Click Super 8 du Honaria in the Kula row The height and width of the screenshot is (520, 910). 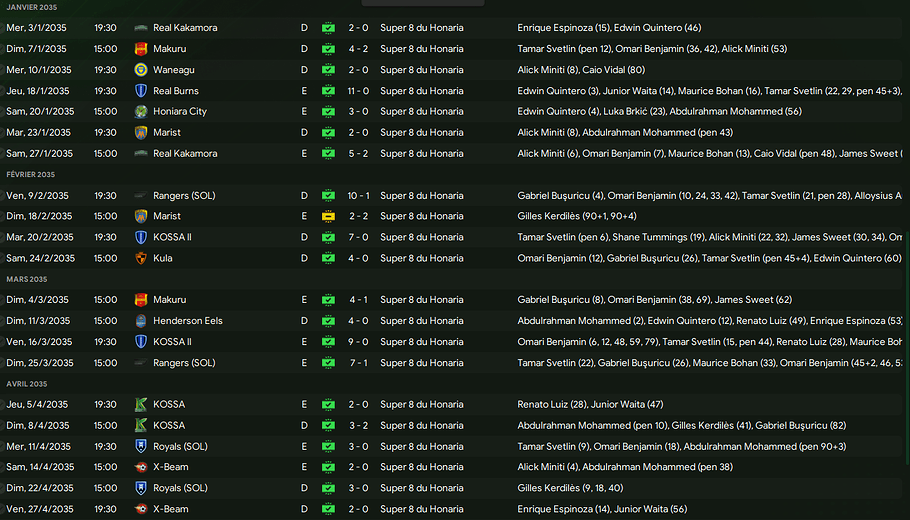click(421, 258)
